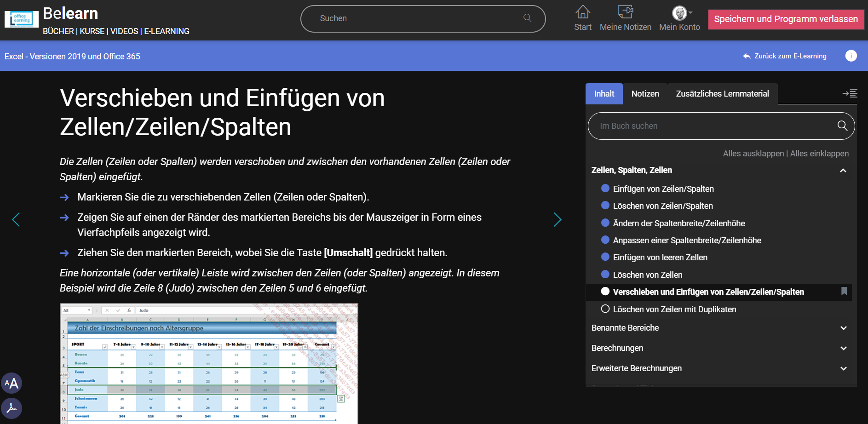Go to the next page arrow
The height and width of the screenshot is (424, 868).
coord(557,220)
